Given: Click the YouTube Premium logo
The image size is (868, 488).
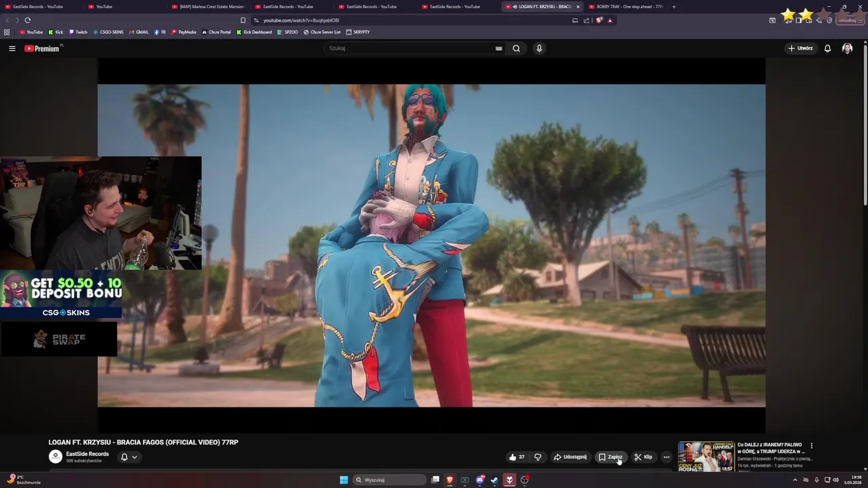Looking at the screenshot, I should tap(42, 48).
